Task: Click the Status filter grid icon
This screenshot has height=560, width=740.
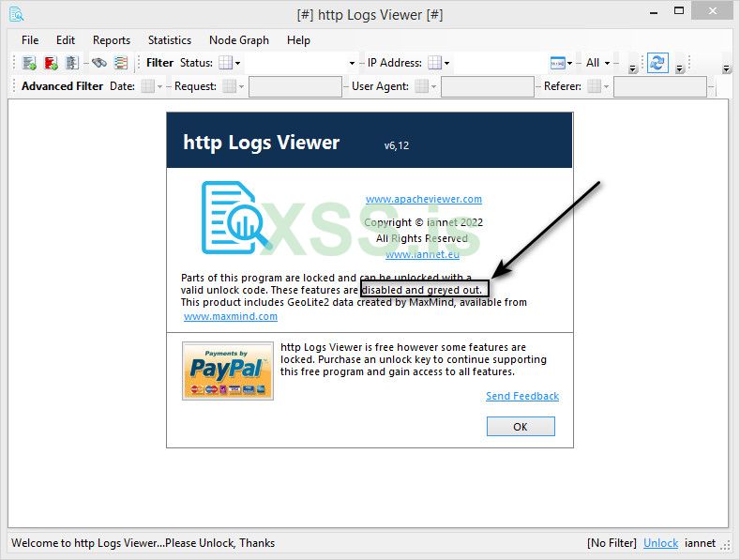Action: (x=225, y=63)
